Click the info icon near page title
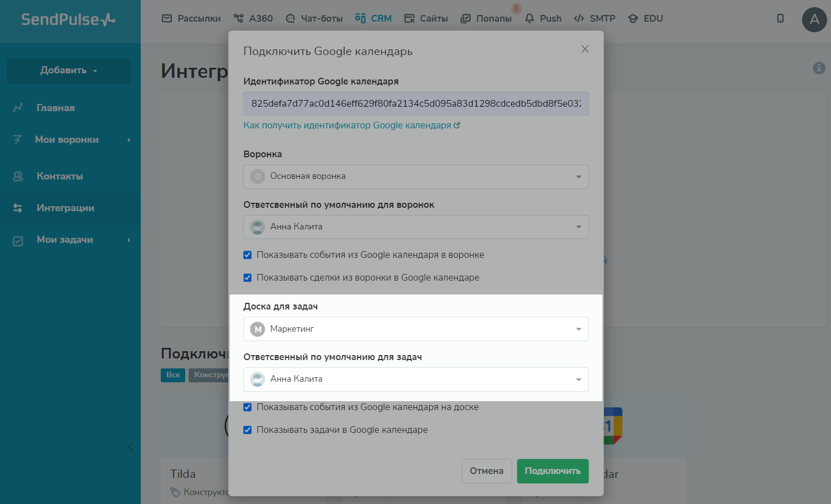Viewport: 831px width, 504px height. tap(819, 68)
